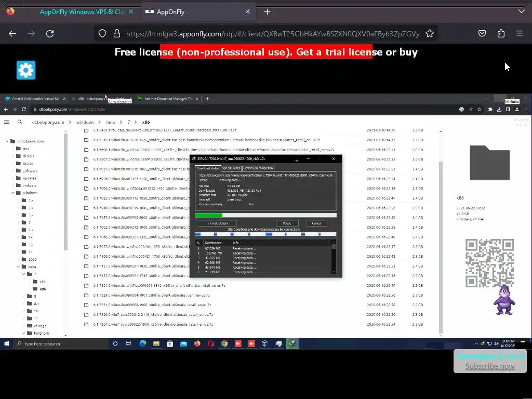The height and width of the screenshot is (399, 532).
Task: Collapse the beta folder in tree
Action: pyautogui.click(x=18, y=267)
